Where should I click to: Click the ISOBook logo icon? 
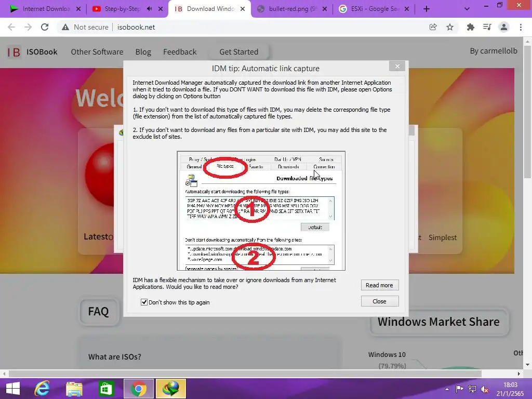pos(14,52)
